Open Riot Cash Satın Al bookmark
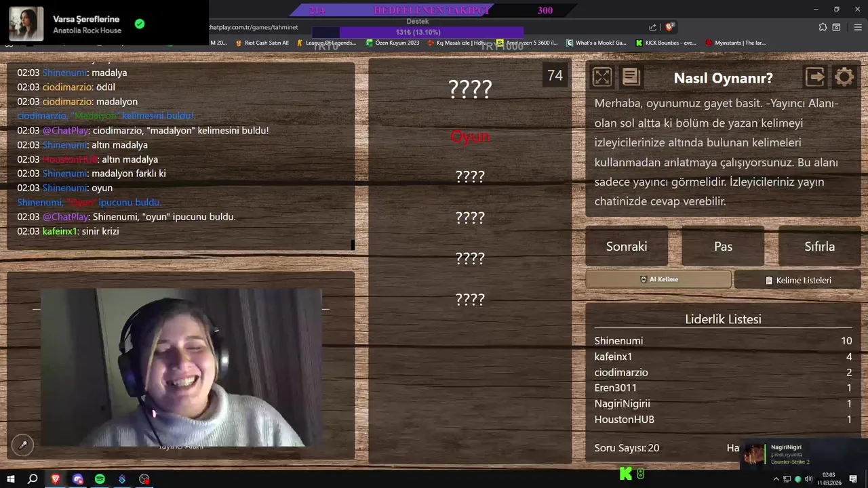The height and width of the screenshot is (488, 868). 262,43
